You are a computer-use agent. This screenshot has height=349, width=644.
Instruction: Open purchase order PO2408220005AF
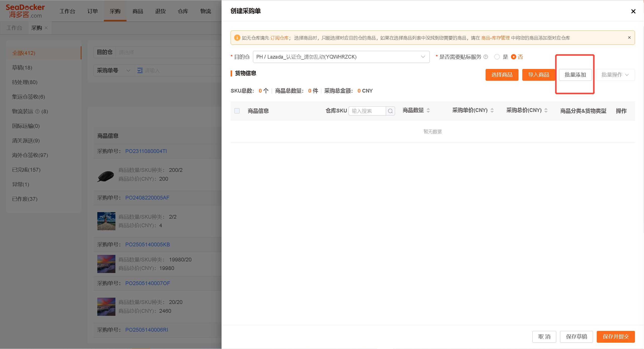click(x=147, y=198)
